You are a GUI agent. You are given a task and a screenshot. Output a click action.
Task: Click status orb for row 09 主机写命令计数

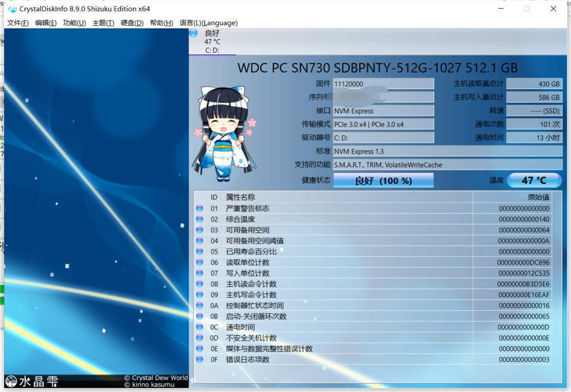click(x=199, y=294)
